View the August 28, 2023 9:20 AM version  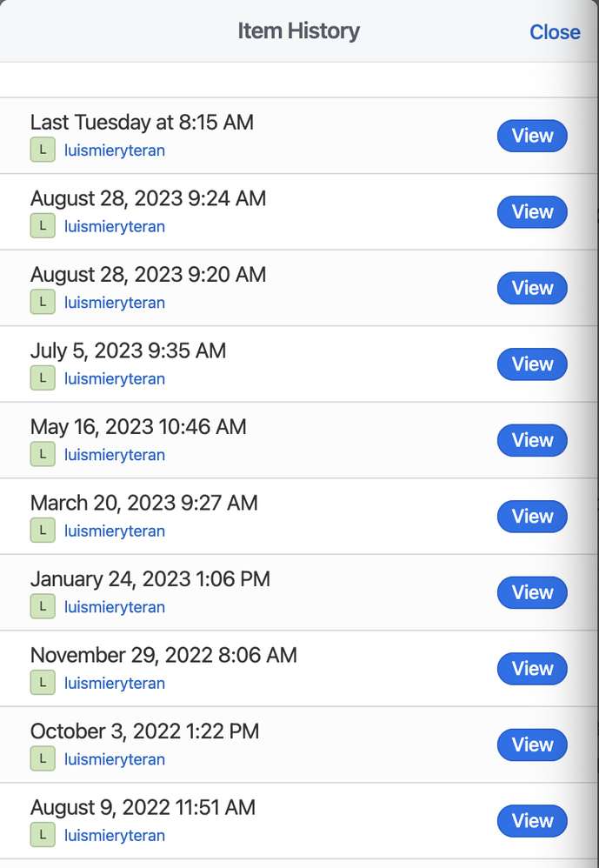click(532, 288)
